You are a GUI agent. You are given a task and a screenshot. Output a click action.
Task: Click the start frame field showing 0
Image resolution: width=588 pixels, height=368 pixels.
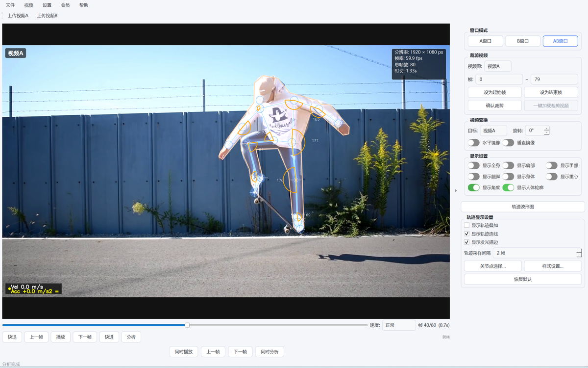click(x=499, y=79)
